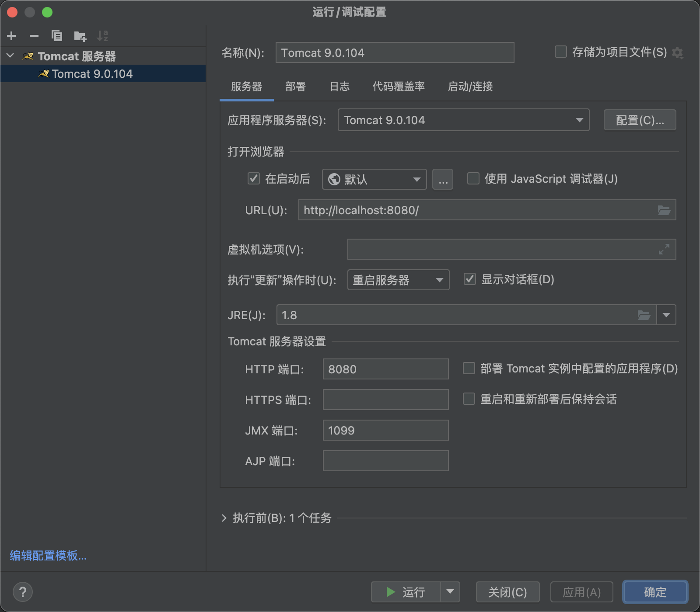This screenshot has width=700, height=612.
Task: Click the 确定 button
Action: tap(655, 592)
